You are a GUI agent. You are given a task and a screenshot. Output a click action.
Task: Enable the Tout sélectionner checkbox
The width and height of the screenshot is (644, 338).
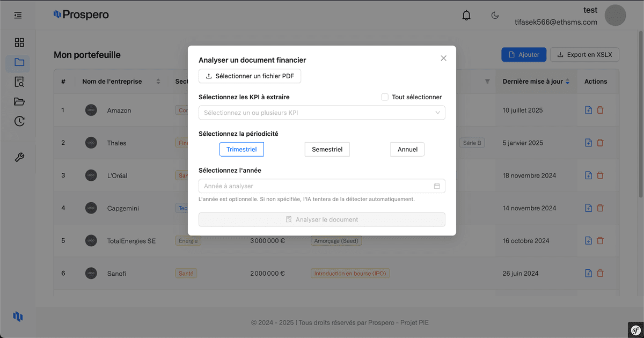pos(385,97)
